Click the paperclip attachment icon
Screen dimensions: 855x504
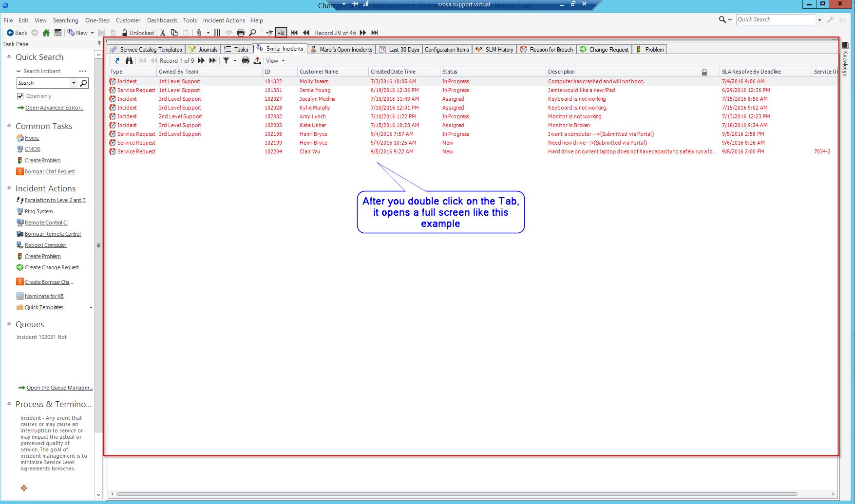(199, 33)
